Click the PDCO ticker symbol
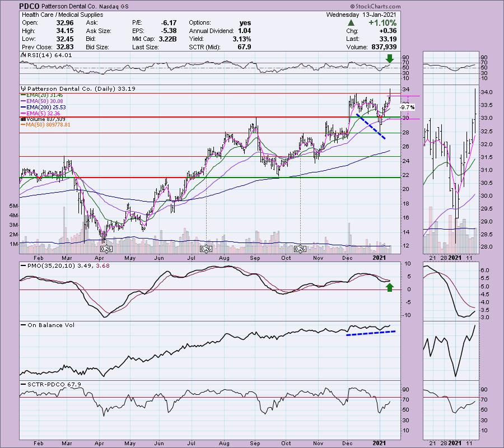 [x=29, y=6]
